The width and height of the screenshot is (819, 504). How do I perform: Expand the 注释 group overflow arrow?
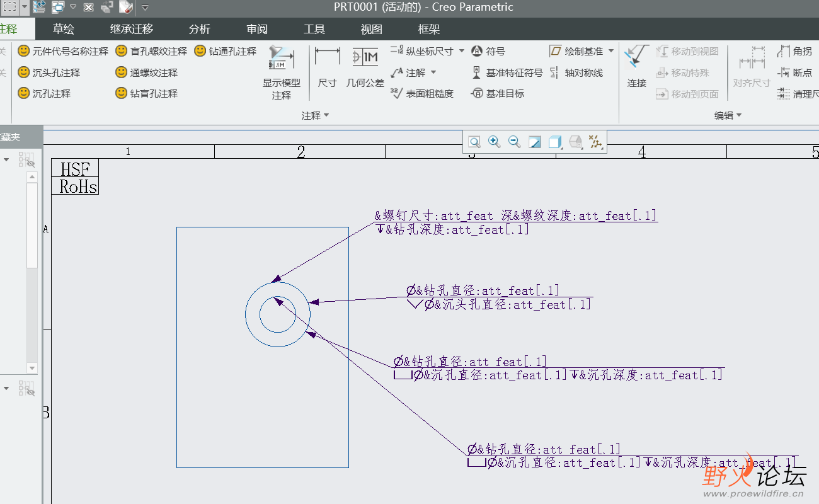(x=326, y=116)
